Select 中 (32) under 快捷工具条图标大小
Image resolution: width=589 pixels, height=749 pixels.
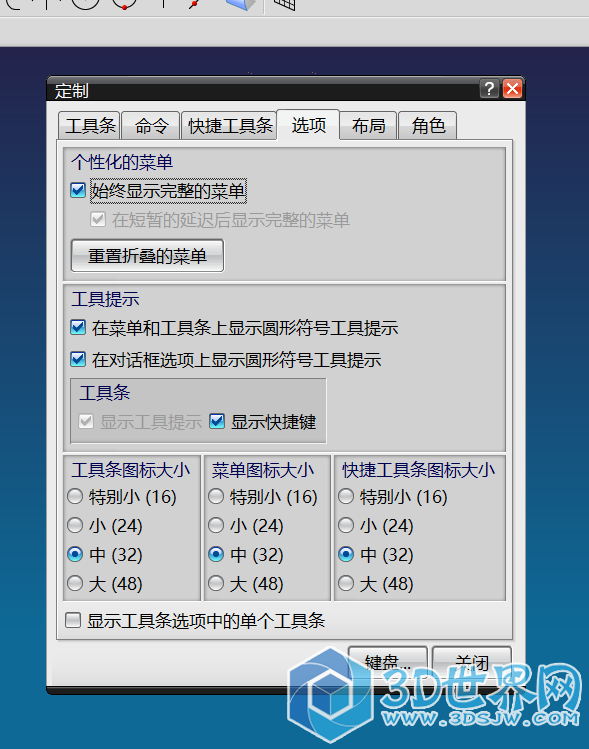(346, 555)
